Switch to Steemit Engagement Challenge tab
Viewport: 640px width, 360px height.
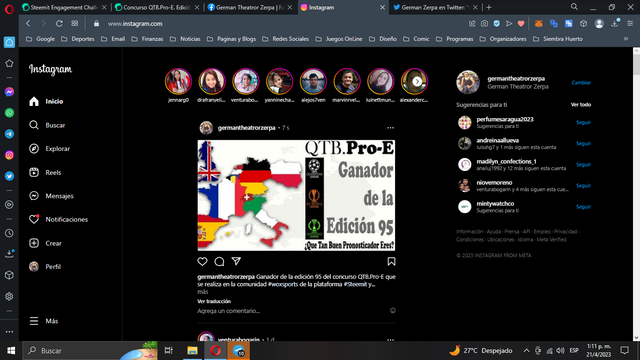click(x=65, y=7)
